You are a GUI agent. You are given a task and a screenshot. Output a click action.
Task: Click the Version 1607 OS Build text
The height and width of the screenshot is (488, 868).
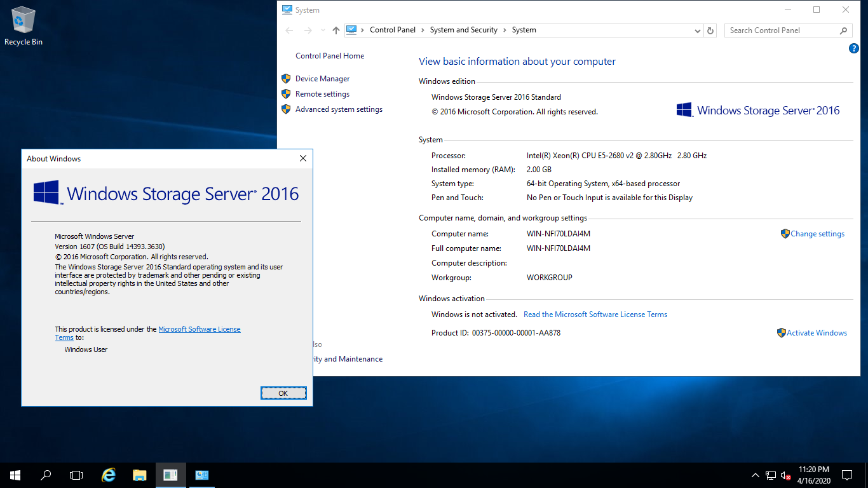click(110, 247)
